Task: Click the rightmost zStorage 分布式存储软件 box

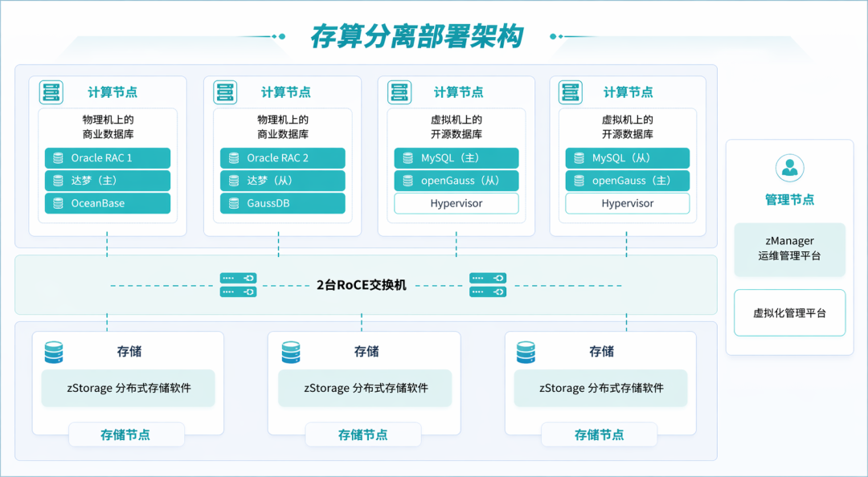Action: pos(600,388)
